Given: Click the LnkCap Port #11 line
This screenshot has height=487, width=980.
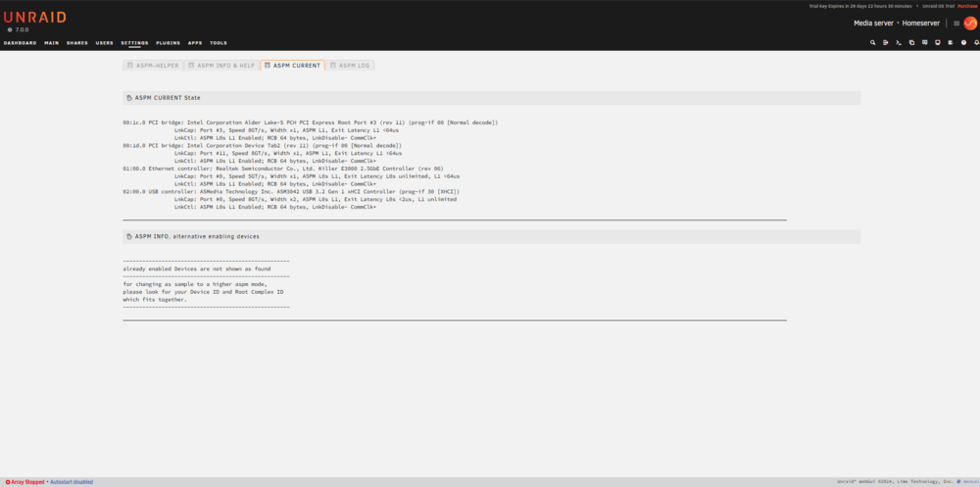Looking at the screenshot, I should point(288,153).
